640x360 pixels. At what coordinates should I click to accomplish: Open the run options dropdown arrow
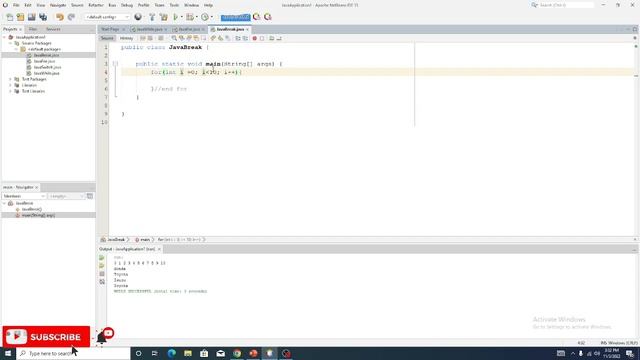tap(182, 17)
